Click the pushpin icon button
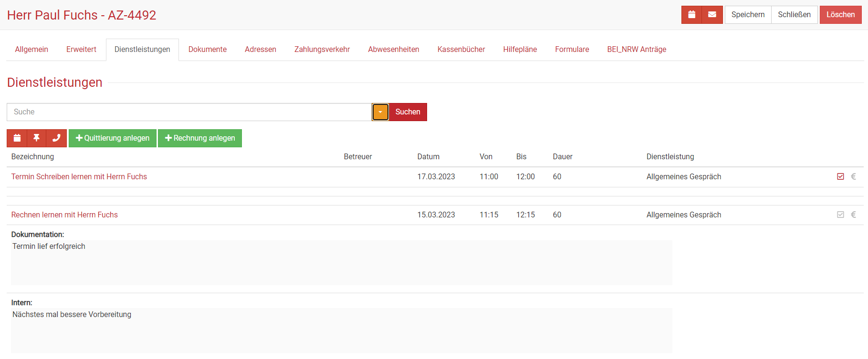This screenshot has width=868, height=359. tap(36, 138)
